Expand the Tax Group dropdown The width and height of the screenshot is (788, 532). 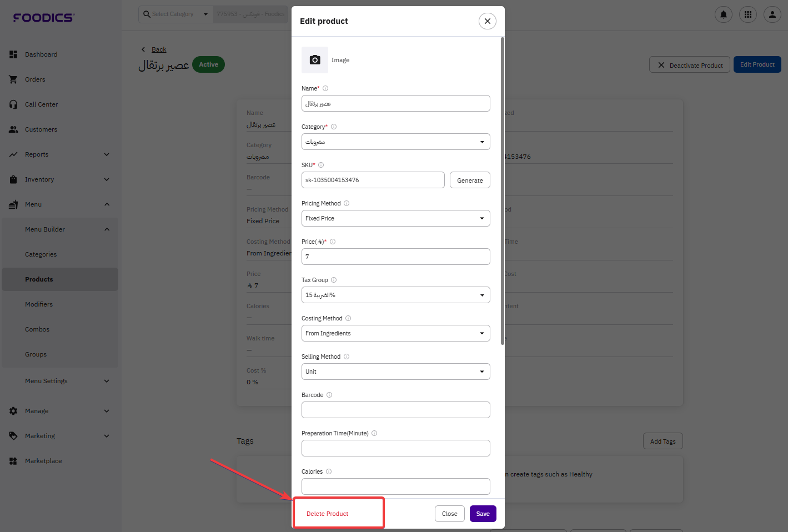395,295
